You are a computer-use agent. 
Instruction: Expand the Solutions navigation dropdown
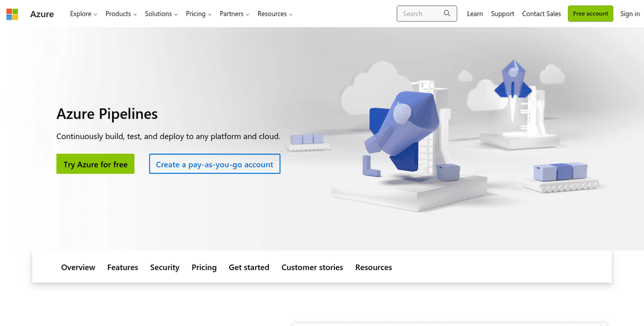pyautogui.click(x=160, y=14)
